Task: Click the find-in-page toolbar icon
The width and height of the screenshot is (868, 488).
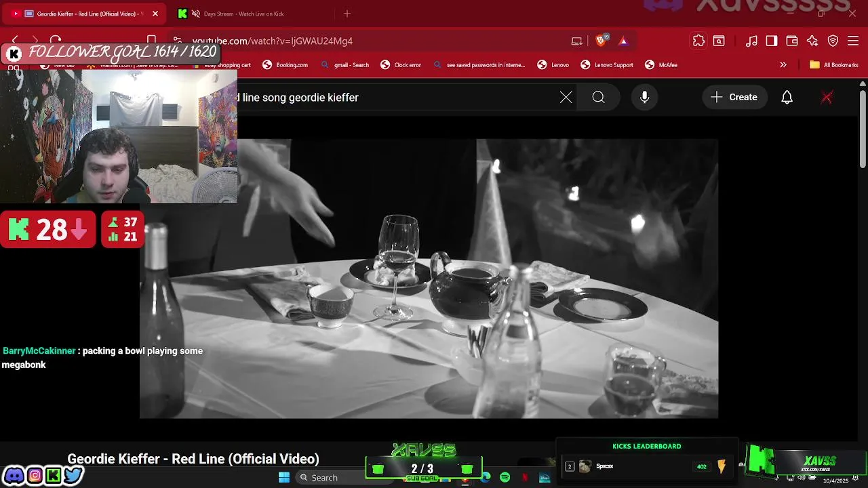Action: click(x=719, y=41)
